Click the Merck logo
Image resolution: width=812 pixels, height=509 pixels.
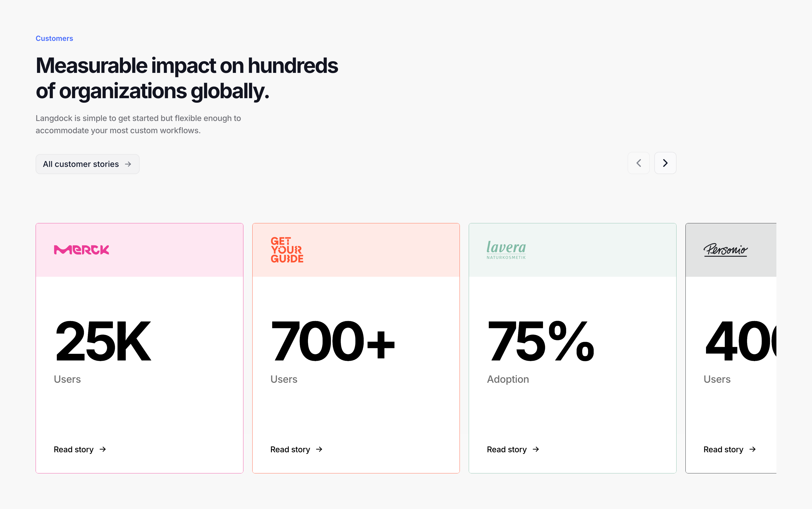82,250
